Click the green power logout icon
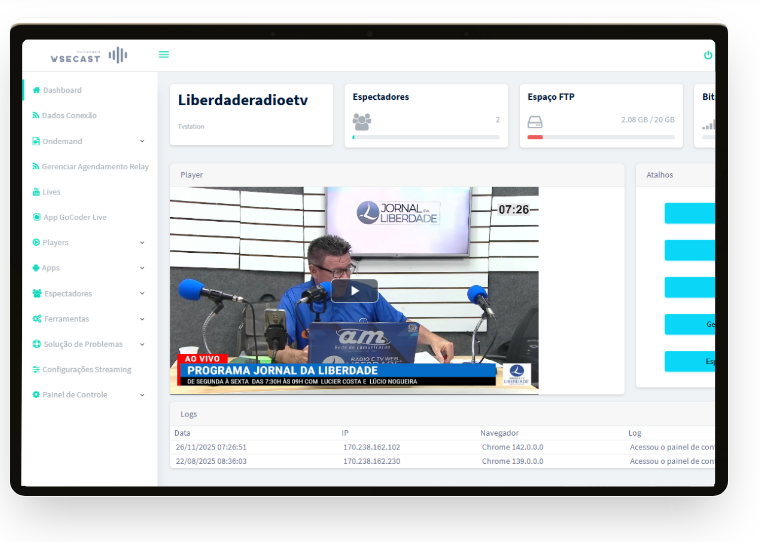760x542 pixels. [708, 55]
